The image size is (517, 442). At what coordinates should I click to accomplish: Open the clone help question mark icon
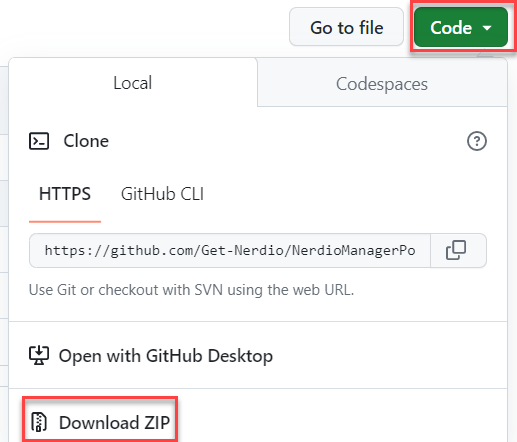(x=477, y=141)
